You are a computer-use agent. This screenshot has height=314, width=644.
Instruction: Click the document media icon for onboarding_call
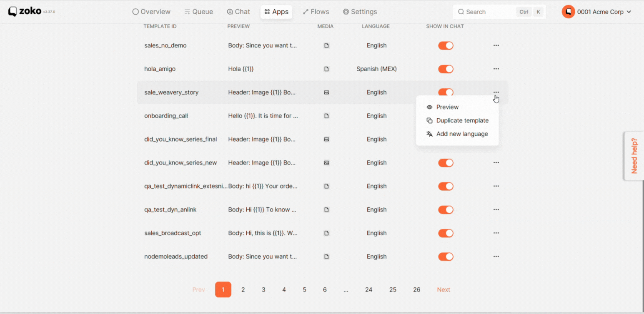click(x=326, y=116)
